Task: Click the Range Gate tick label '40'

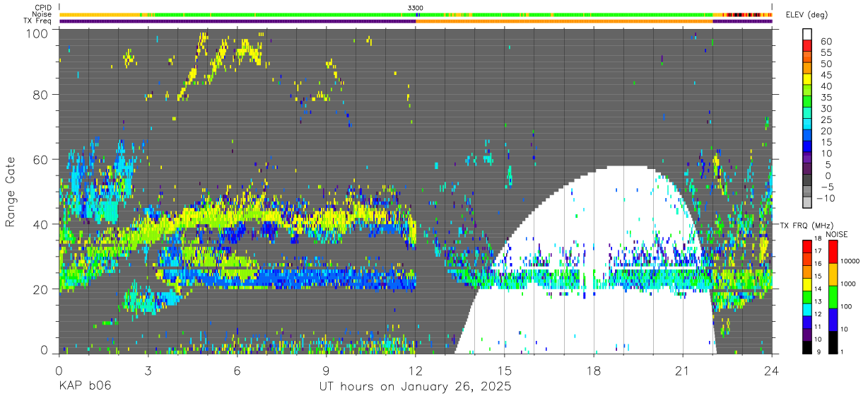Action: [x=40, y=223]
